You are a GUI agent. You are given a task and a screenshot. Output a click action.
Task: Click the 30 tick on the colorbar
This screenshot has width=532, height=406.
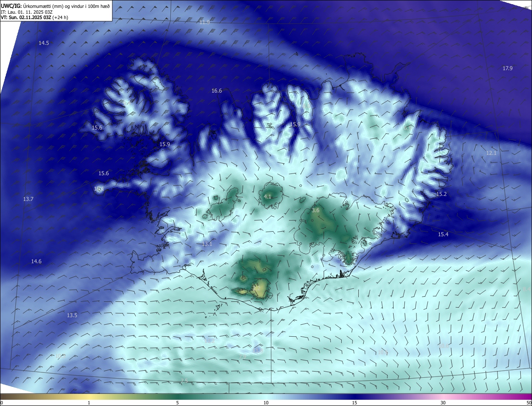[443, 403]
